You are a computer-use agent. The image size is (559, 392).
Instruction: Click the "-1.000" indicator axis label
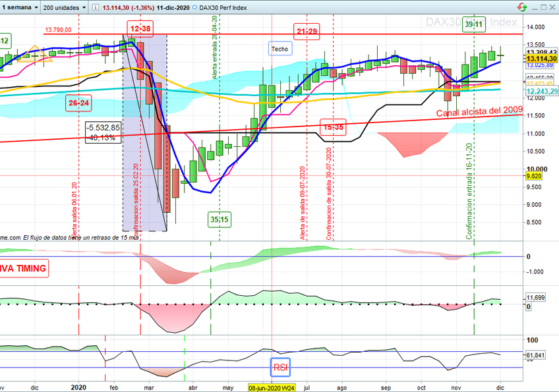click(x=535, y=272)
